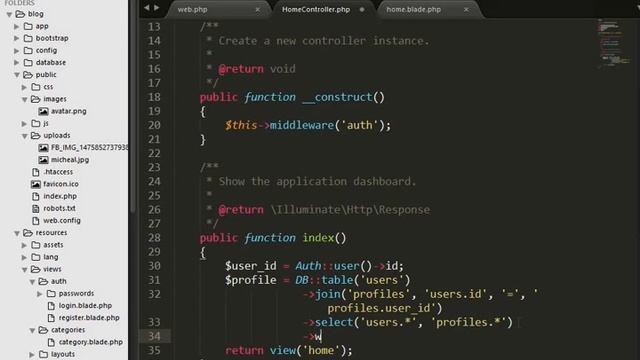The width and height of the screenshot is (640, 360).
Task: Open register.blade.php view file
Action: 89,318
